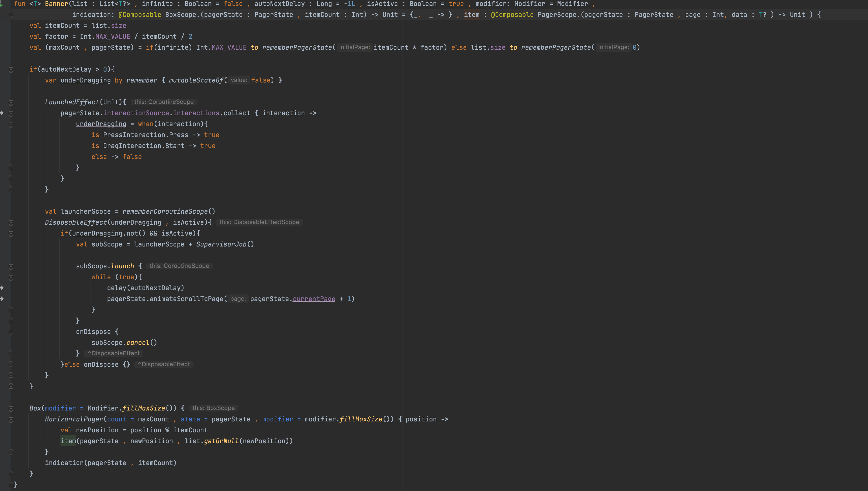Collapse the if(autoNextDelay > 0) block
Viewport: 868px width, 491px height.
point(11,70)
